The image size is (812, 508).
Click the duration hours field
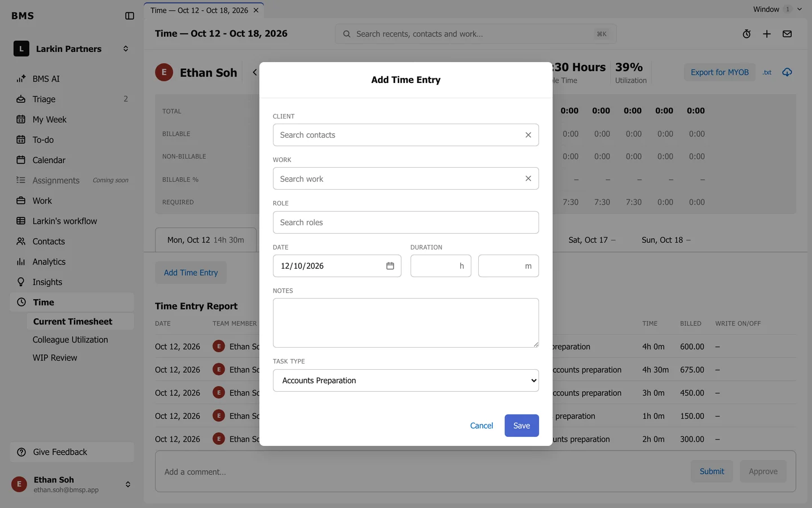(x=441, y=266)
